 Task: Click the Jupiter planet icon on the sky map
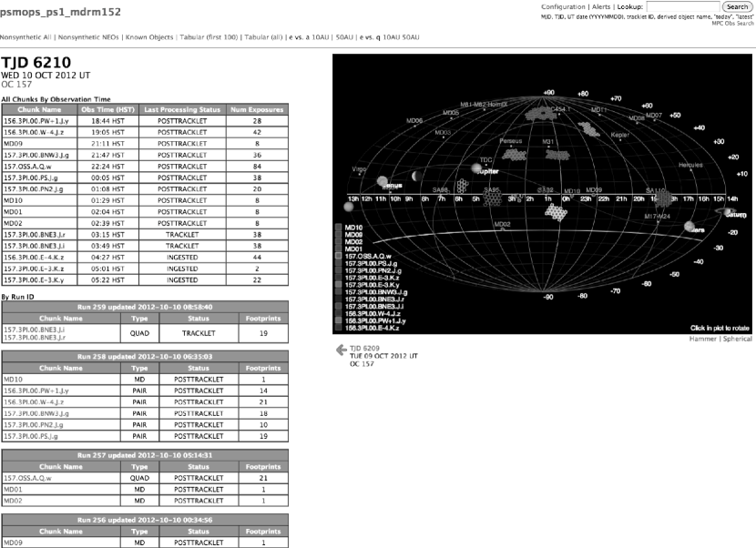(476, 168)
